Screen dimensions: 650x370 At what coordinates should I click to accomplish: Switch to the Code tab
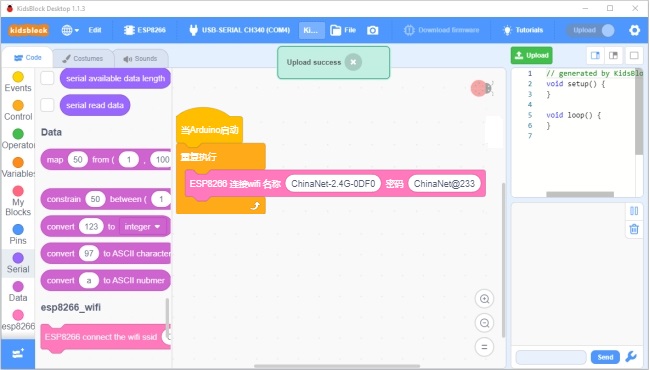[x=27, y=58]
